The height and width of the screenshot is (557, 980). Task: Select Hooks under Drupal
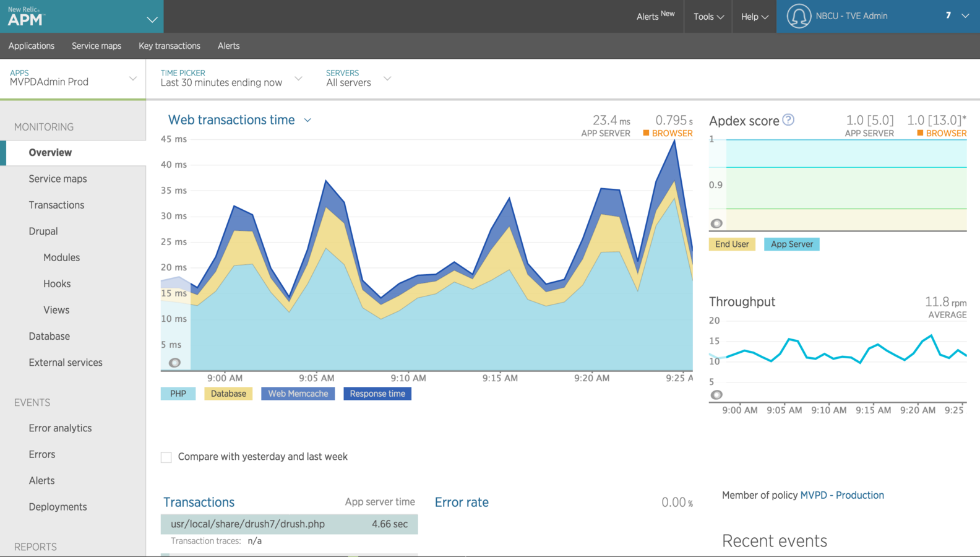(x=57, y=284)
